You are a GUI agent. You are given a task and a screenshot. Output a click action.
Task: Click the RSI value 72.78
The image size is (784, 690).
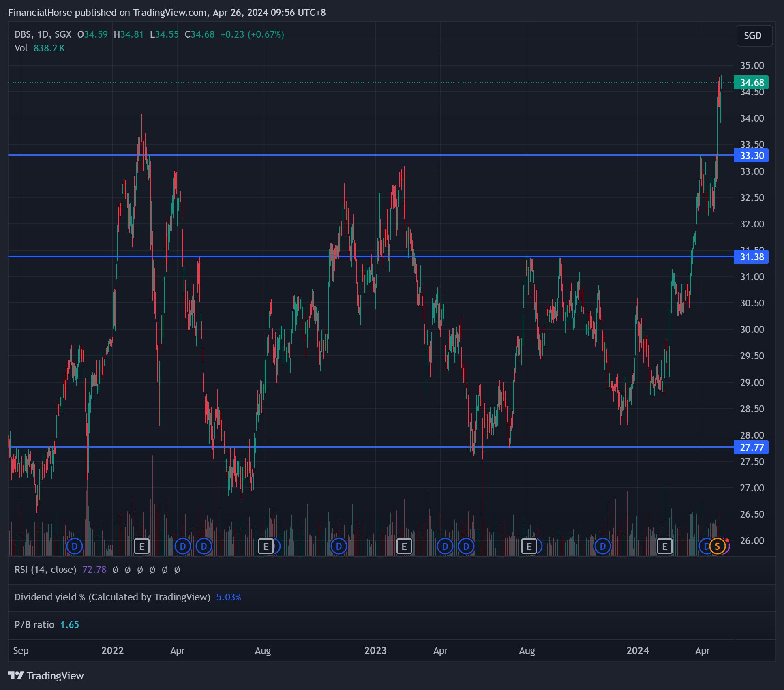pos(94,570)
